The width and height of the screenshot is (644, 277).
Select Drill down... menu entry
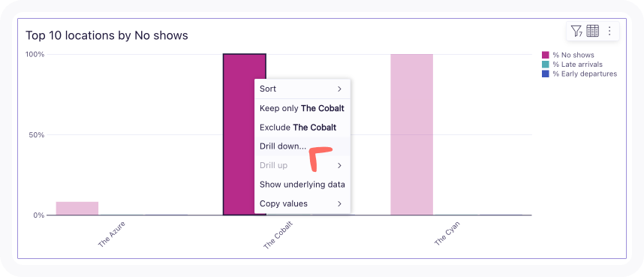[x=302, y=146]
